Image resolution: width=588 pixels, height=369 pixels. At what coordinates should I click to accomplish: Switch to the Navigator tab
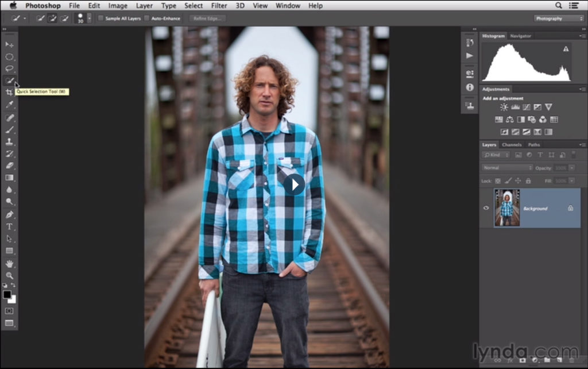520,36
